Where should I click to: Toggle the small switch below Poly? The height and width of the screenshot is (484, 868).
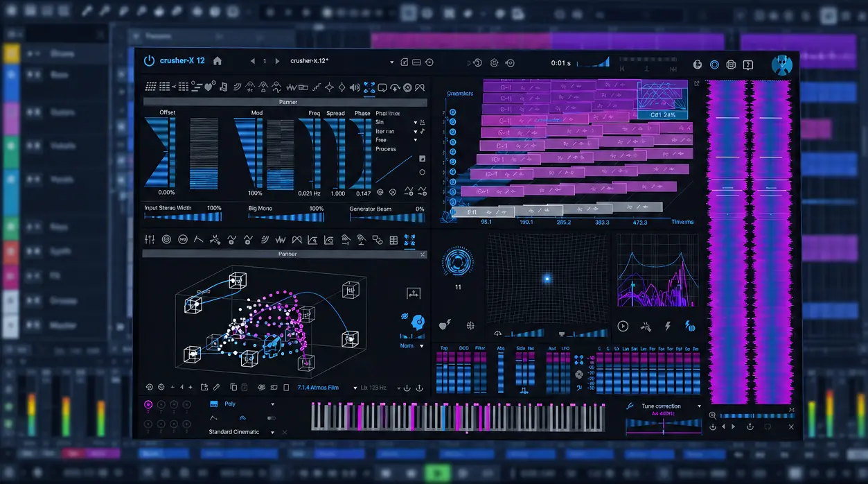pyautogui.click(x=271, y=418)
